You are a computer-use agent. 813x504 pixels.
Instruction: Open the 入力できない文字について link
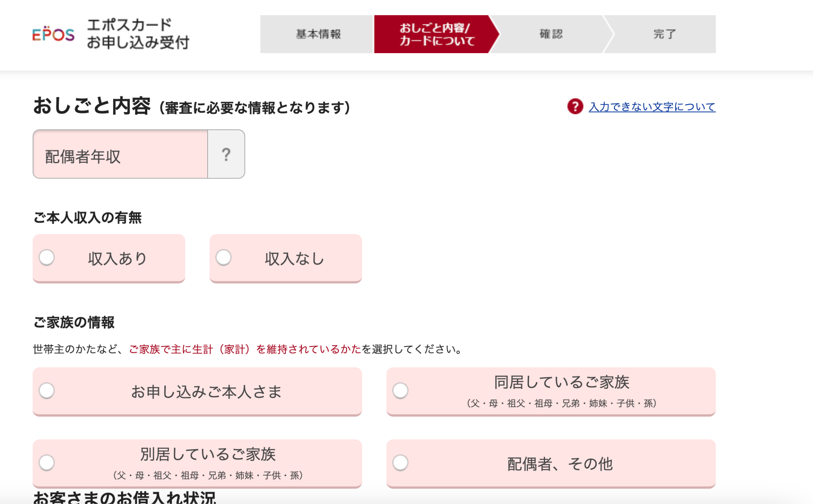point(652,107)
